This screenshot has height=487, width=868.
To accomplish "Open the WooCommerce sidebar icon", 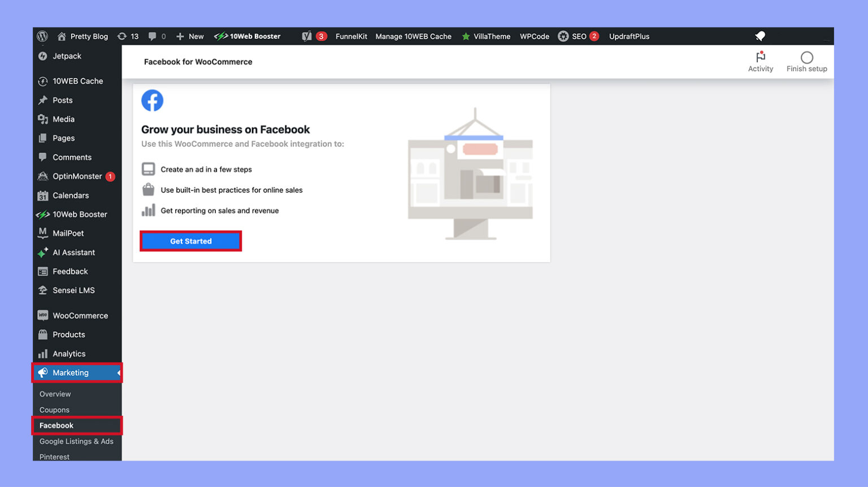I will pos(44,315).
